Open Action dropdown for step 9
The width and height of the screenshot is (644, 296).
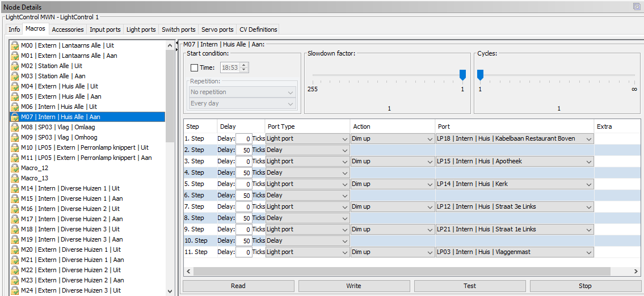(392, 230)
